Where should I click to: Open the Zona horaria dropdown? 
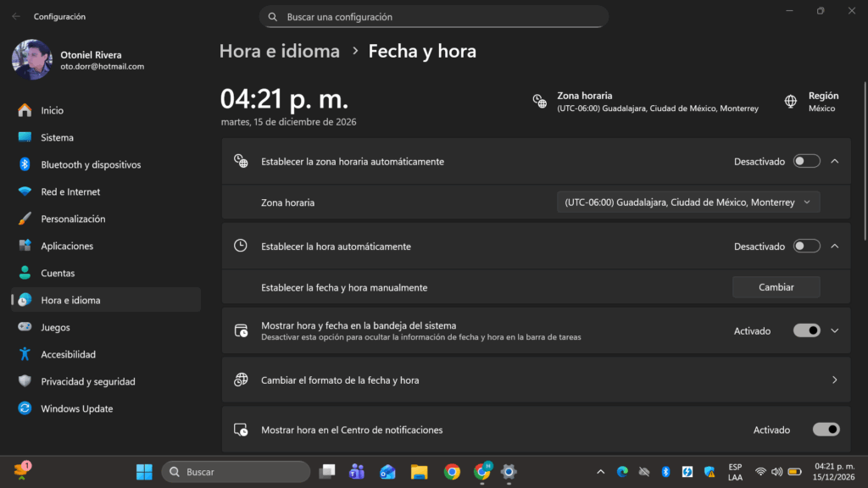[688, 202]
